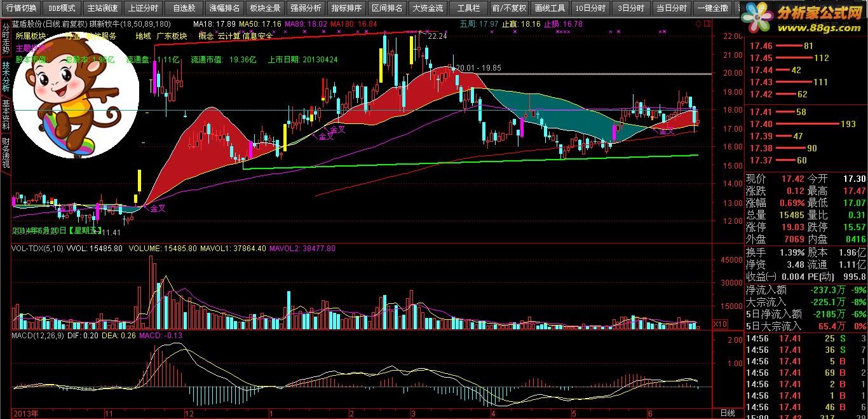The image size is (868, 419).
Task: Click the 22.24 high price marker
Action: coord(438,37)
